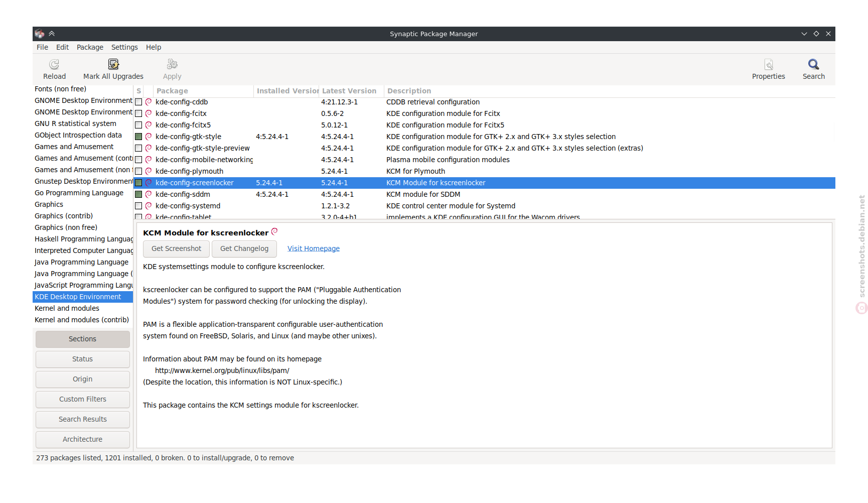868x503 pixels.
Task: Sort by the S status column header
Action: (138, 91)
